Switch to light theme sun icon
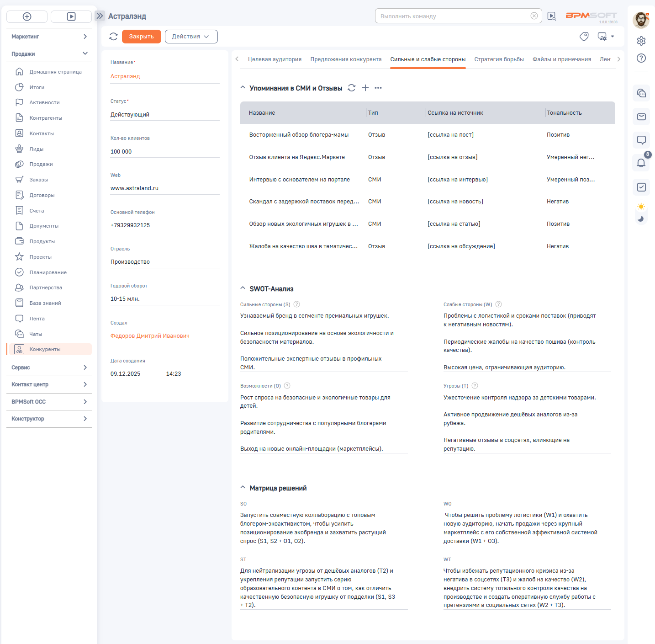Image resolution: width=655 pixels, height=644 pixels. [641, 207]
